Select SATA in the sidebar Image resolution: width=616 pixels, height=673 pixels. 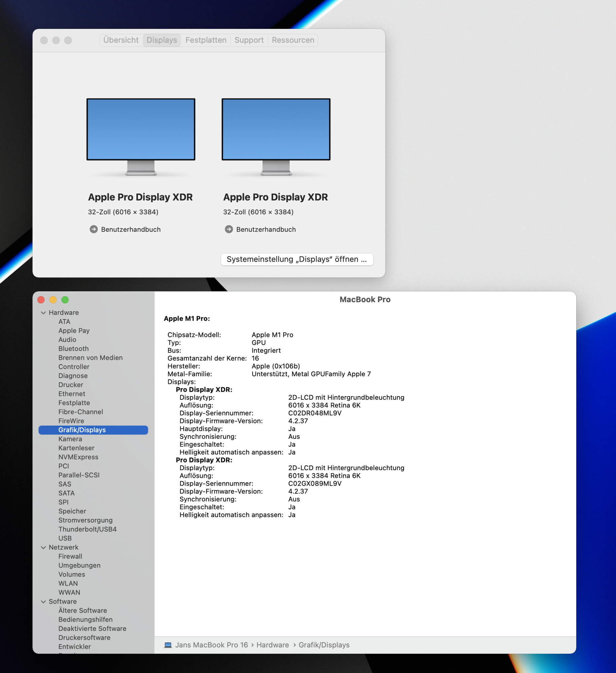coord(67,493)
